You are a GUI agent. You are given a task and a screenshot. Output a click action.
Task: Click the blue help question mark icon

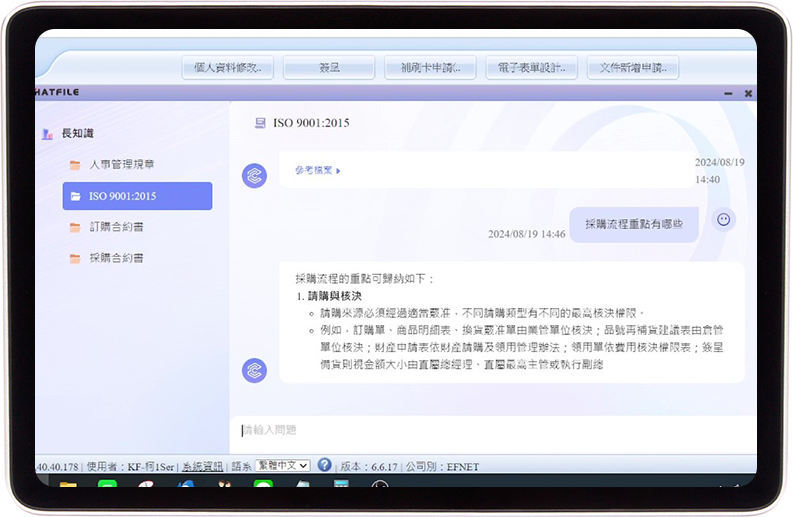point(324,465)
